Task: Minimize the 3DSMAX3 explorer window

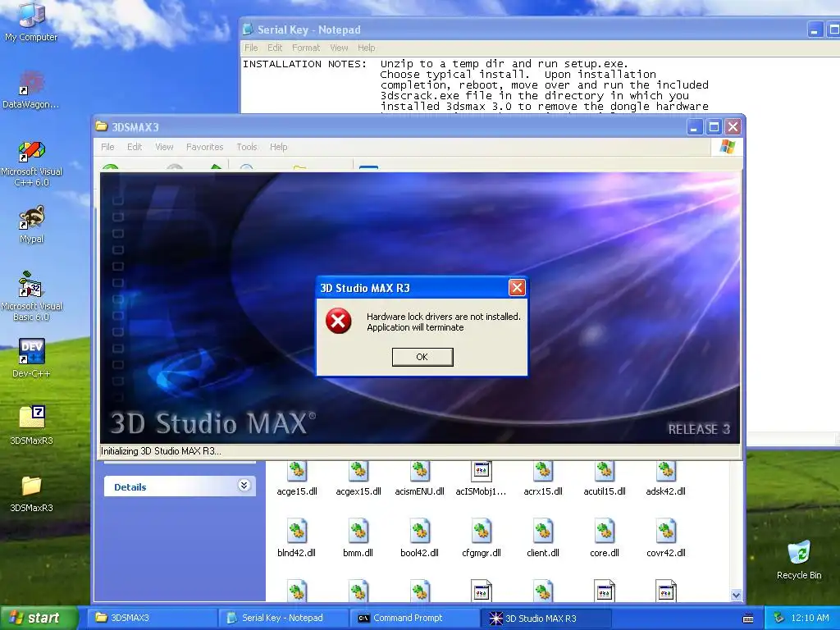Action: pyautogui.click(x=694, y=127)
